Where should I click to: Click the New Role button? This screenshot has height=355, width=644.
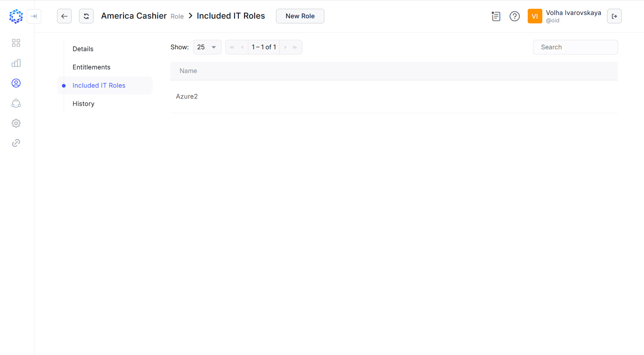point(300,16)
